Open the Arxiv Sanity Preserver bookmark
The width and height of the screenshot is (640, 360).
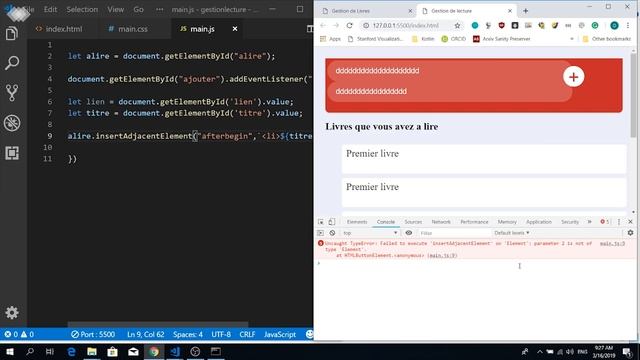point(502,39)
